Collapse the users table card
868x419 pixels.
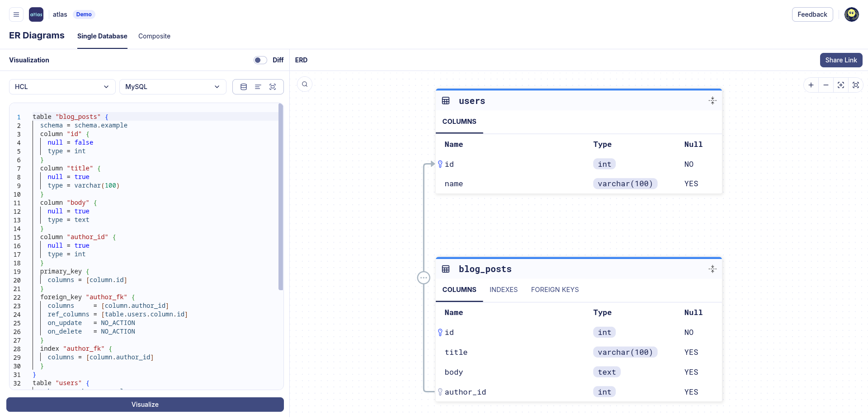(x=712, y=101)
